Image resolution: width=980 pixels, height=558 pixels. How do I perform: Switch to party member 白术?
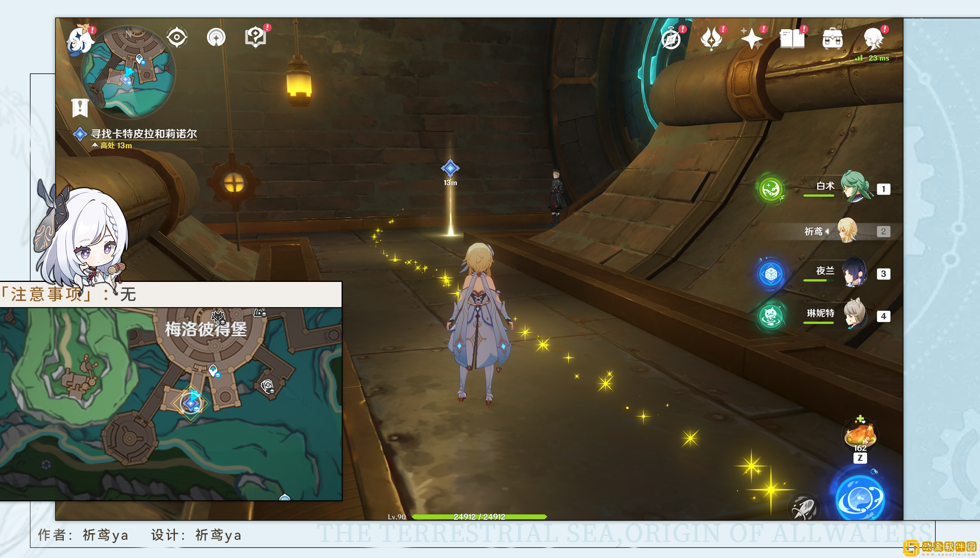(854, 188)
